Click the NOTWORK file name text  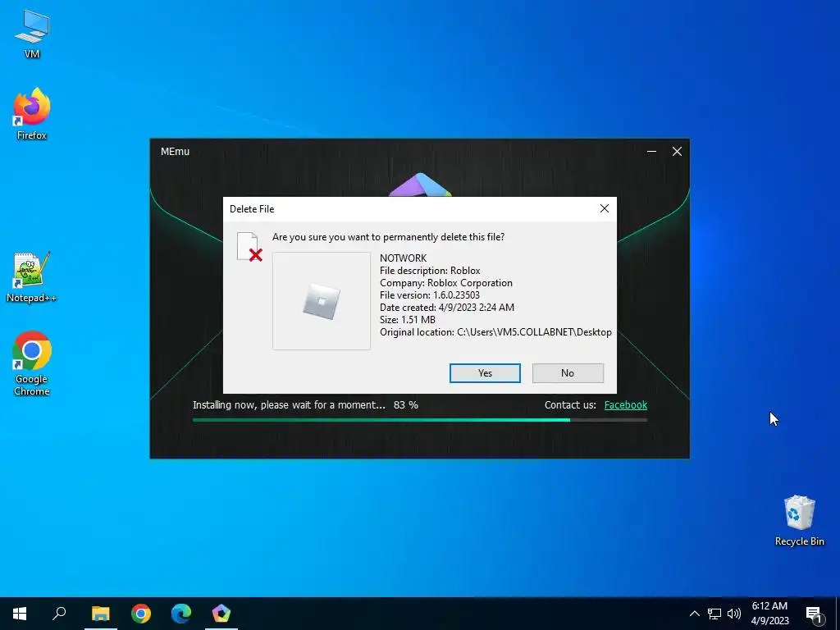point(404,258)
